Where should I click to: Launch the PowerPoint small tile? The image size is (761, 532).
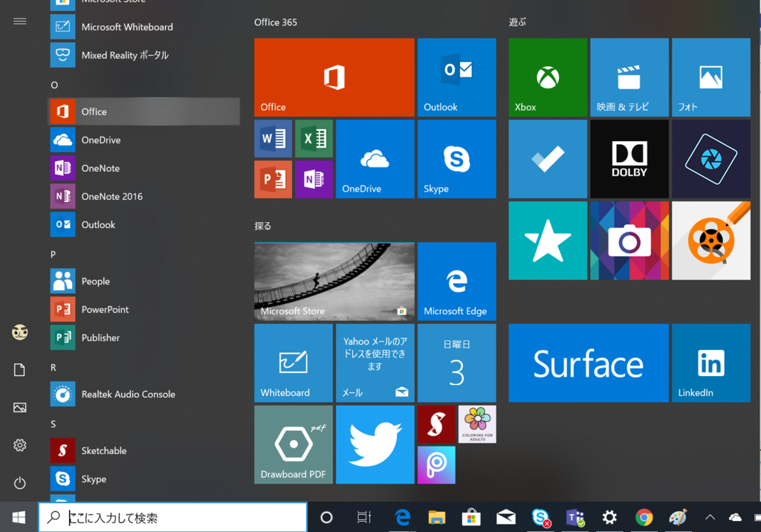273,180
